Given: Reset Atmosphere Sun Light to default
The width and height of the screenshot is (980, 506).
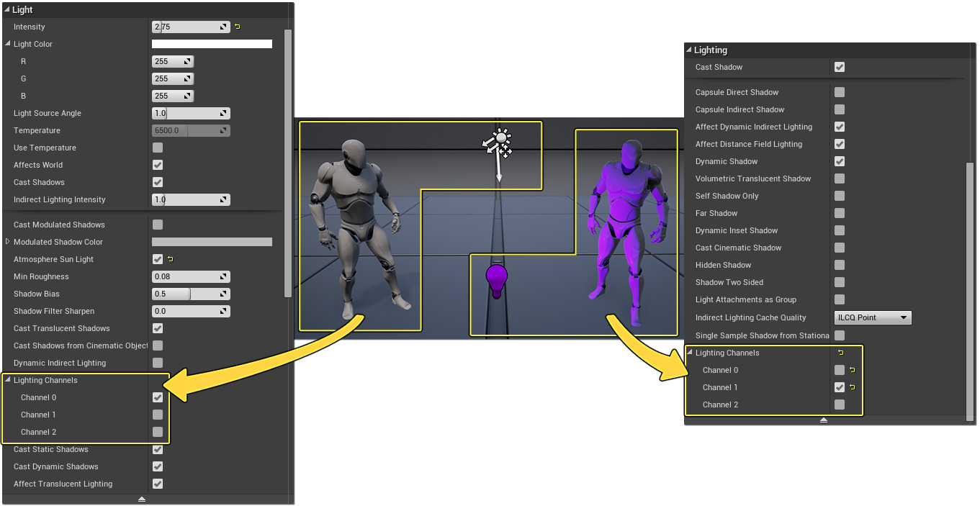Looking at the screenshot, I should (x=171, y=259).
